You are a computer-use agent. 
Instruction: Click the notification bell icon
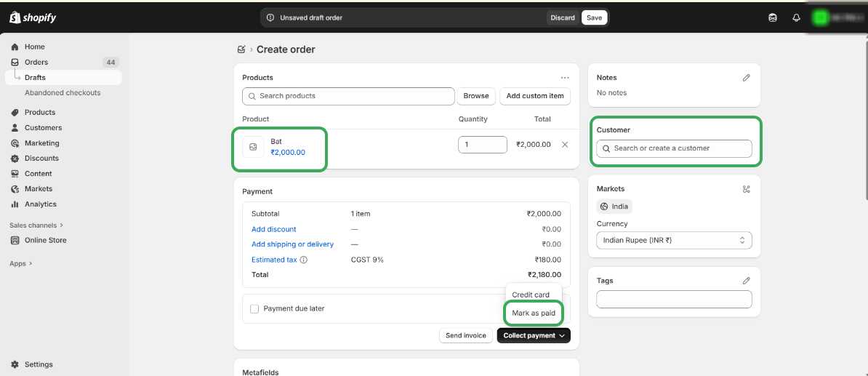tap(796, 17)
